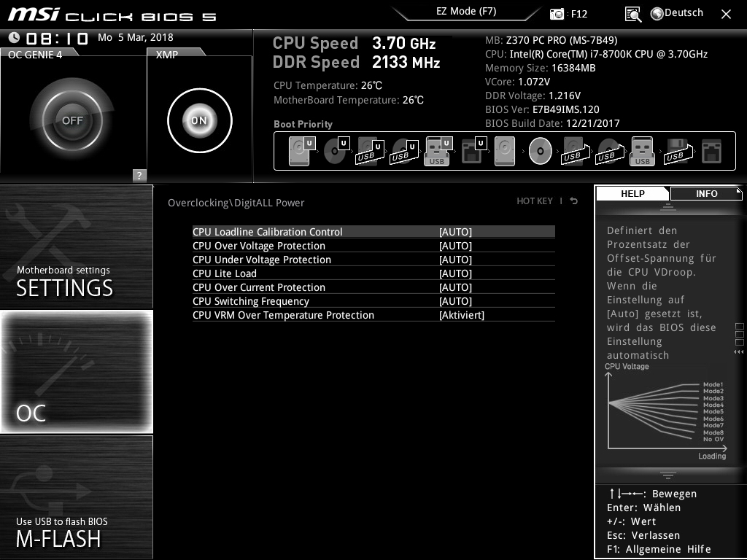Open CPU Under Voltage Protection [AUTO] value

455,260
